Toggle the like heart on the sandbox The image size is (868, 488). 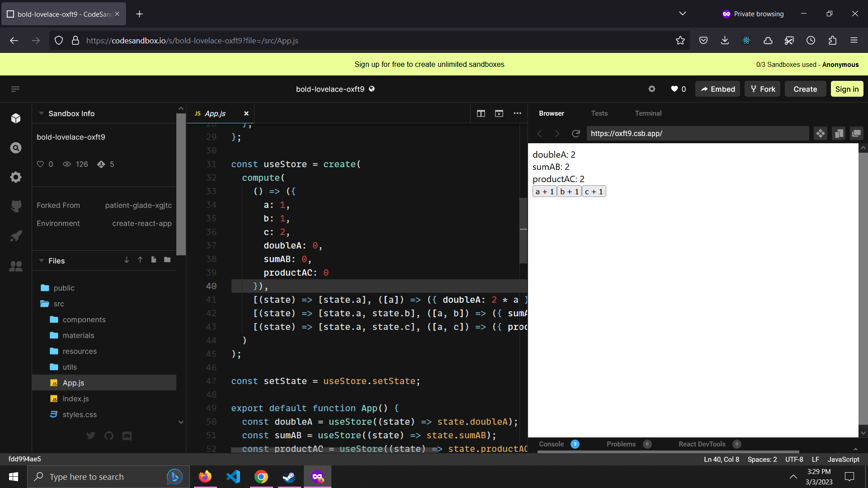[x=674, y=89]
